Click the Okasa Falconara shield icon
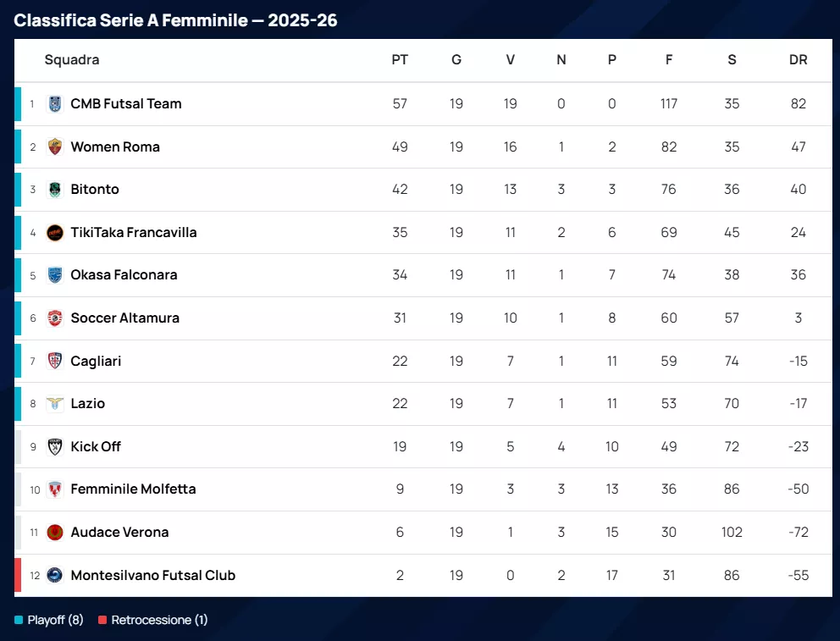840x641 pixels. pos(55,275)
